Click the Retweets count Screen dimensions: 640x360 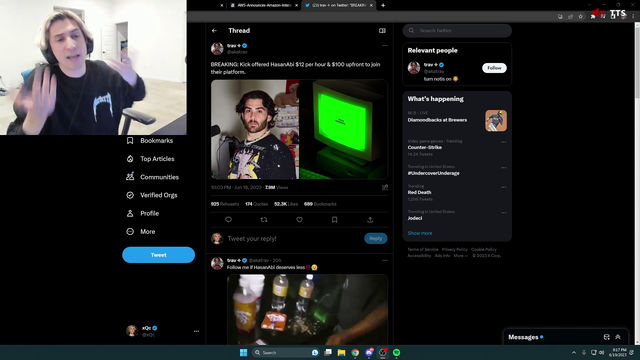click(224, 204)
